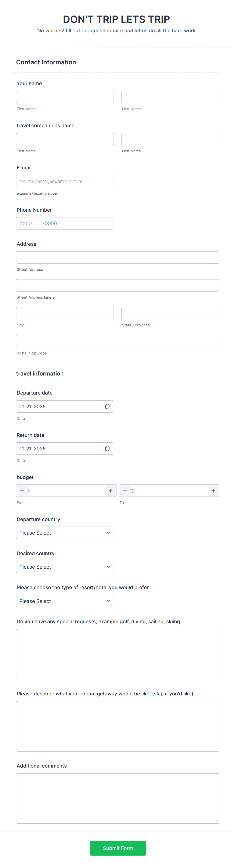
Task: Open the resort/hotel type dropdown
Action: coord(64,601)
